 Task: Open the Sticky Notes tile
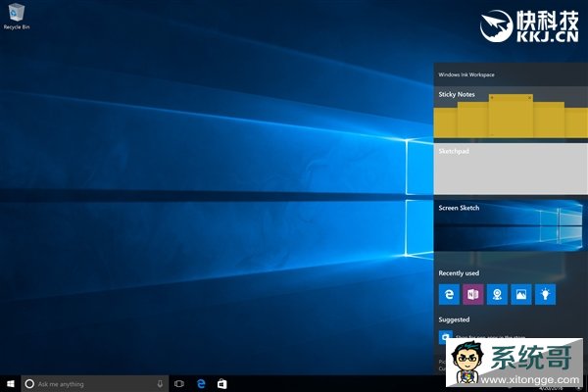pyautogui.click(x=511, y=112)
